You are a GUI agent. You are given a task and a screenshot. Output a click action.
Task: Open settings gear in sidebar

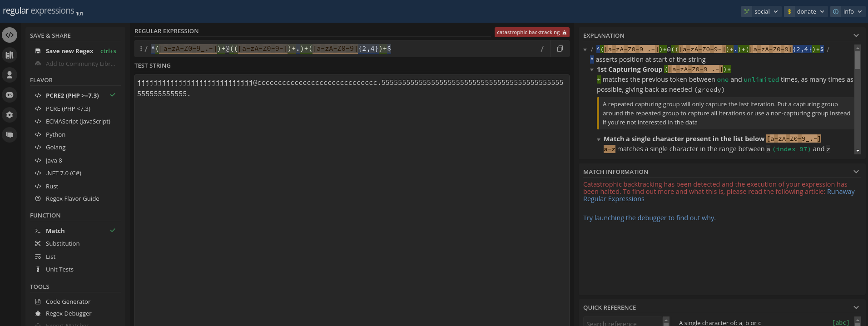[x=10, y=115]
